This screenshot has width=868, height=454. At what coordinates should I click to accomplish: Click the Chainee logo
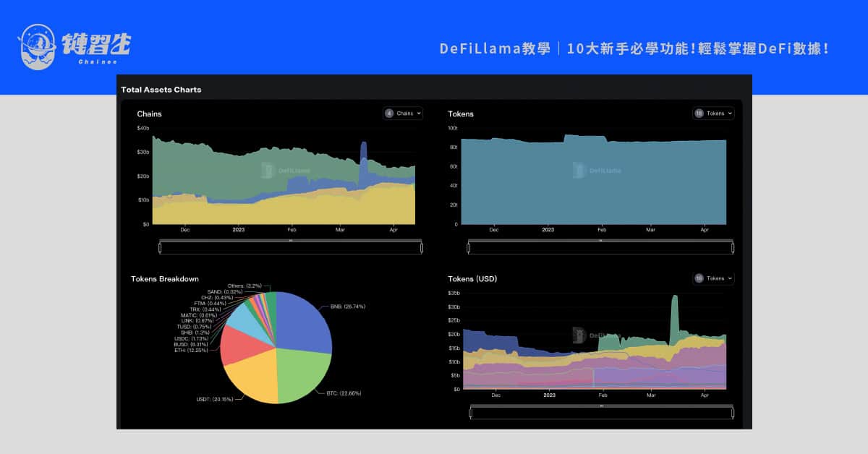75,47
